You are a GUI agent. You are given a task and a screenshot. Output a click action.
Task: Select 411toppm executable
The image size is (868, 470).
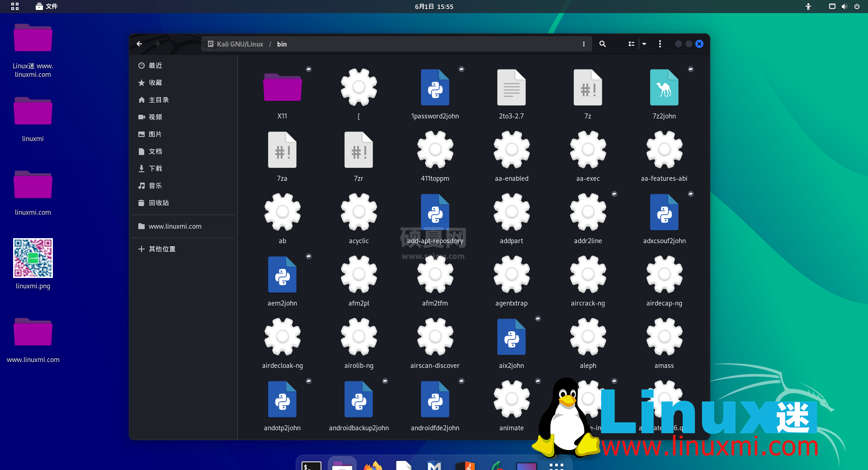435,156
